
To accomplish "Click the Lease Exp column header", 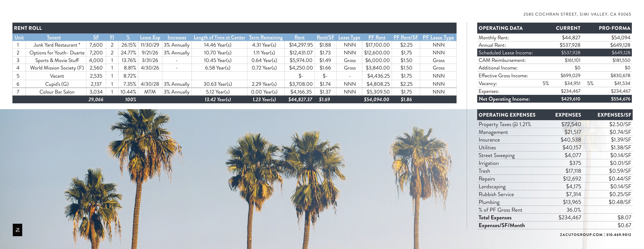I will pos(150,37).
